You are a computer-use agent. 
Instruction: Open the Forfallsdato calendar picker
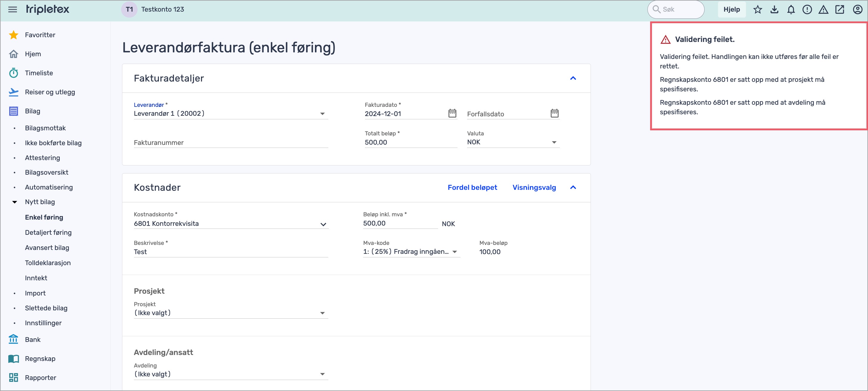pos(554,113)
